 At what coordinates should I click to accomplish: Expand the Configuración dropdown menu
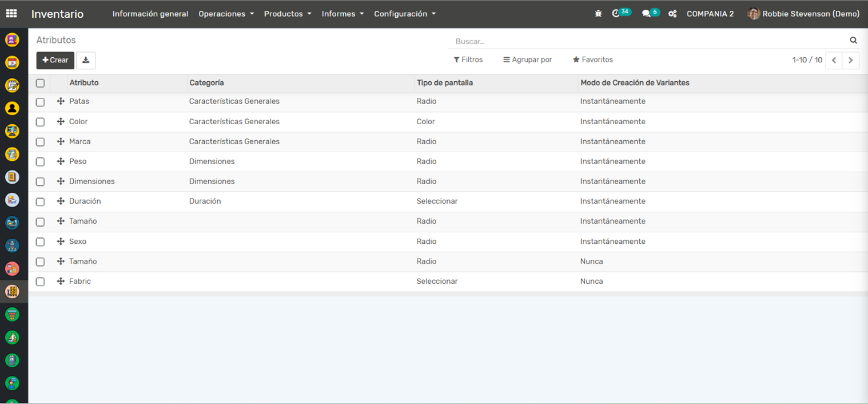pyautogui.click(x=404, y=14)
